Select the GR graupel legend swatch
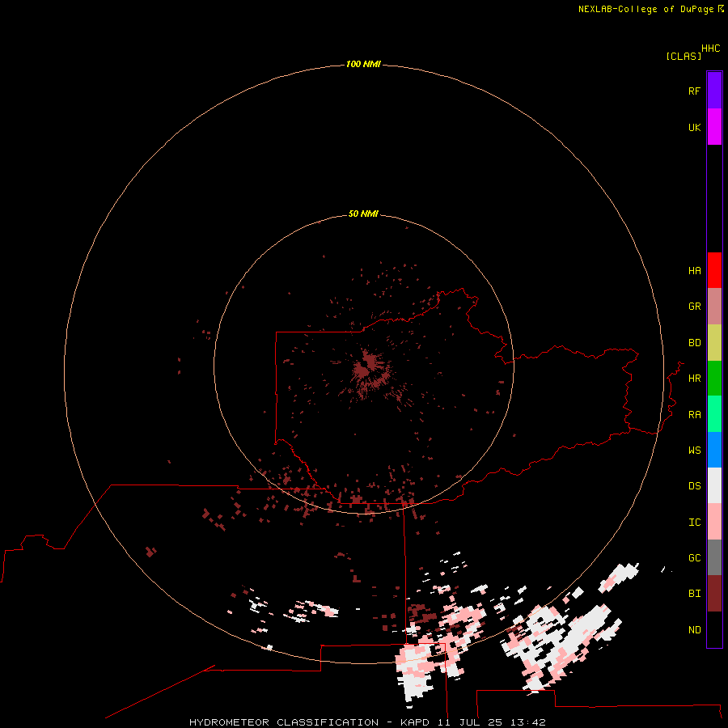This screenshot has height=728, width=728. tap(714, 307)
